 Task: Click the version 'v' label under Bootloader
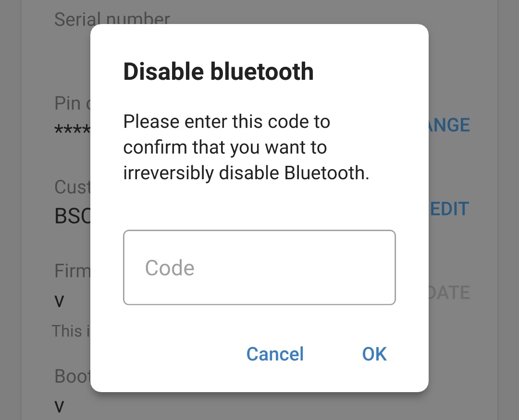(59, 406)
